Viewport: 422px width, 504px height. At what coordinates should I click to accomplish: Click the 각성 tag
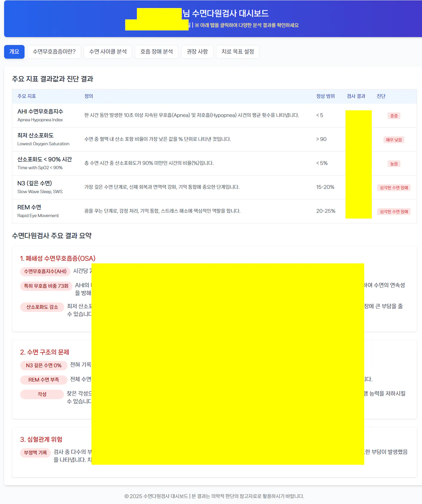42,394
